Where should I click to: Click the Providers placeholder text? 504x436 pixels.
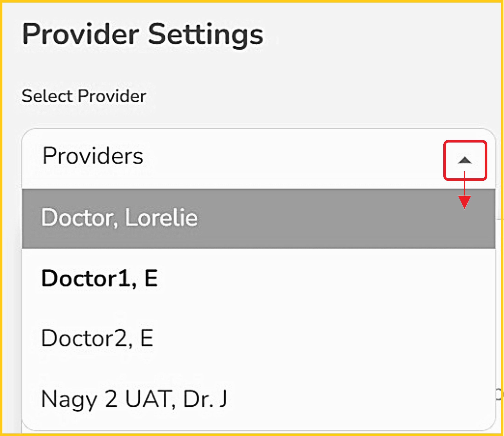point(93,156)
